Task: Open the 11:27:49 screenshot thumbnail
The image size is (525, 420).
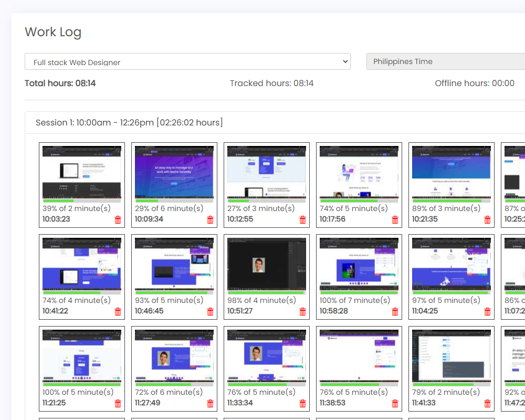Action: point(174,356)
